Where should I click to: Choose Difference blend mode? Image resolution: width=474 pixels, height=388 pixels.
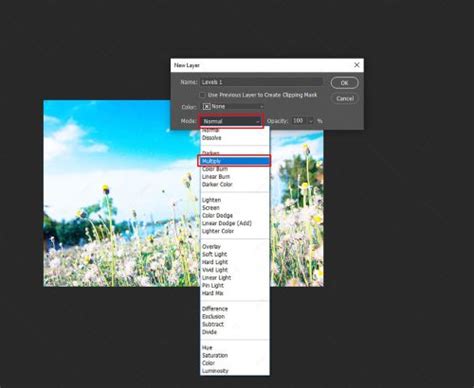coord(235,309)
